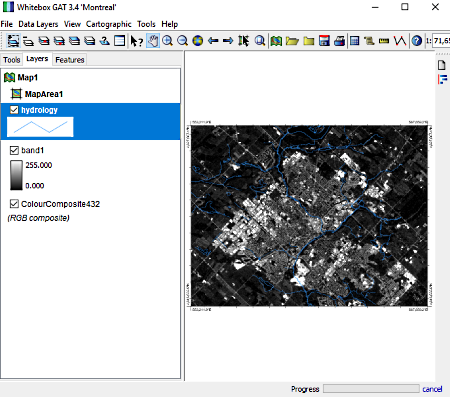
Task: Click the first layer toolbar icon with dashed selection
Action: point(13,41)
